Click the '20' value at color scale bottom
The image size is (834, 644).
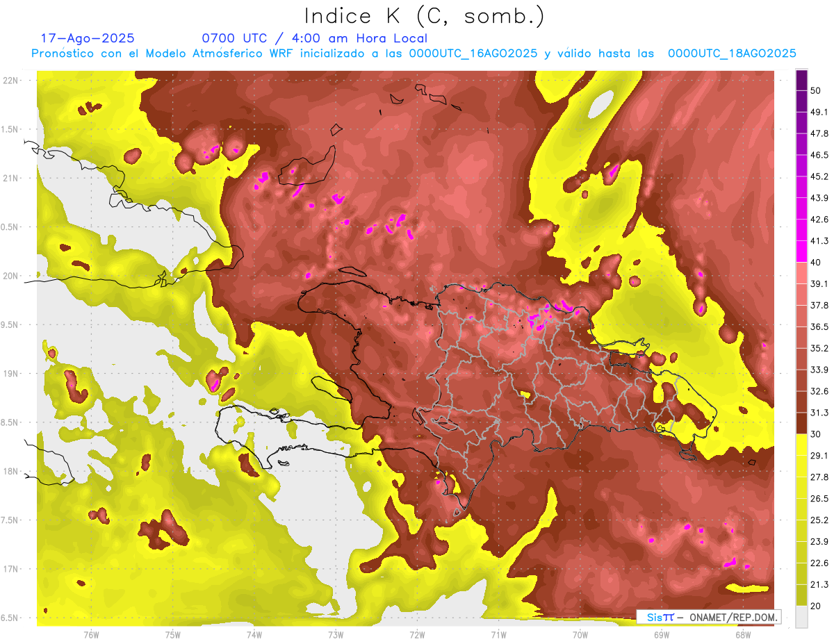coord(816,606)
